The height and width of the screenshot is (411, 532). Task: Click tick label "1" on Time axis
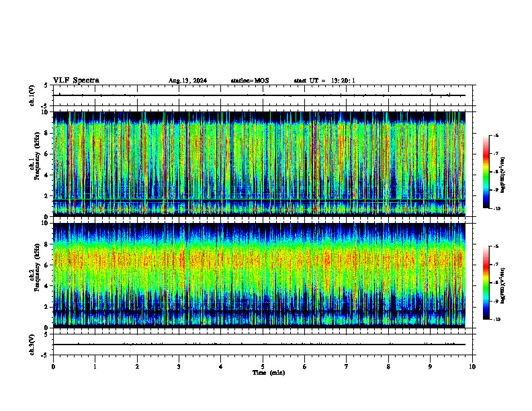pos(95,367)
